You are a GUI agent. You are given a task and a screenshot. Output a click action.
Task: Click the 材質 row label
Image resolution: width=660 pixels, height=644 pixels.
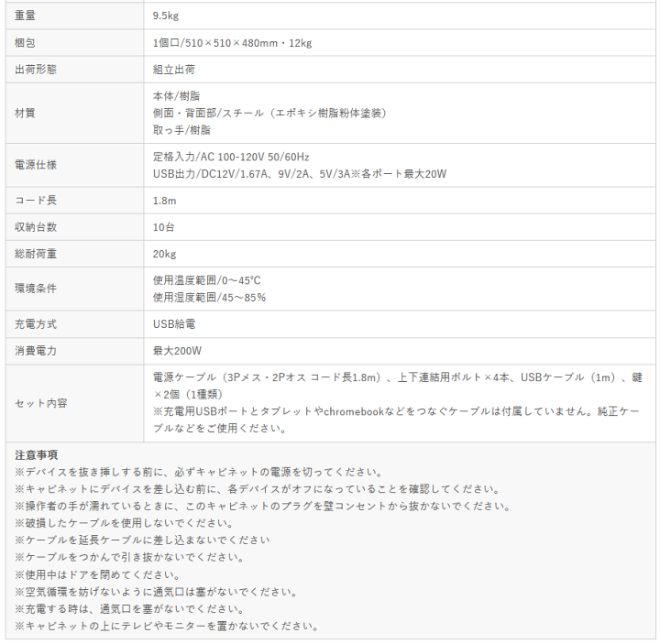[25, 113]
